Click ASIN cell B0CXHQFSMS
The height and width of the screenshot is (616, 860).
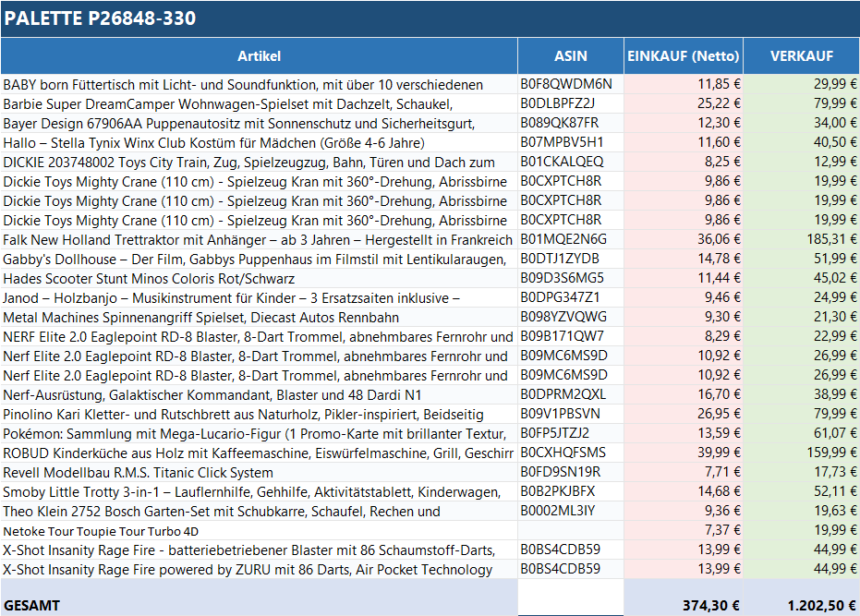click(x=570, y=453)
